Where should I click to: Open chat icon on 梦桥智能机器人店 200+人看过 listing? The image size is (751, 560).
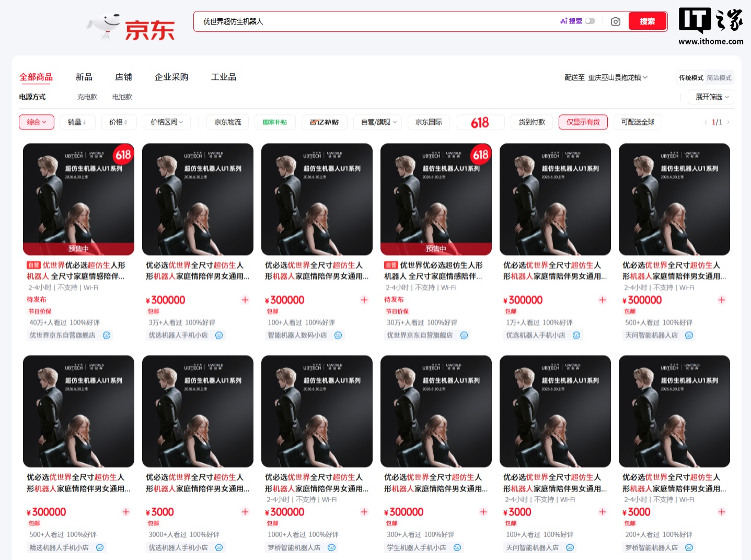[x=689, y=547]
